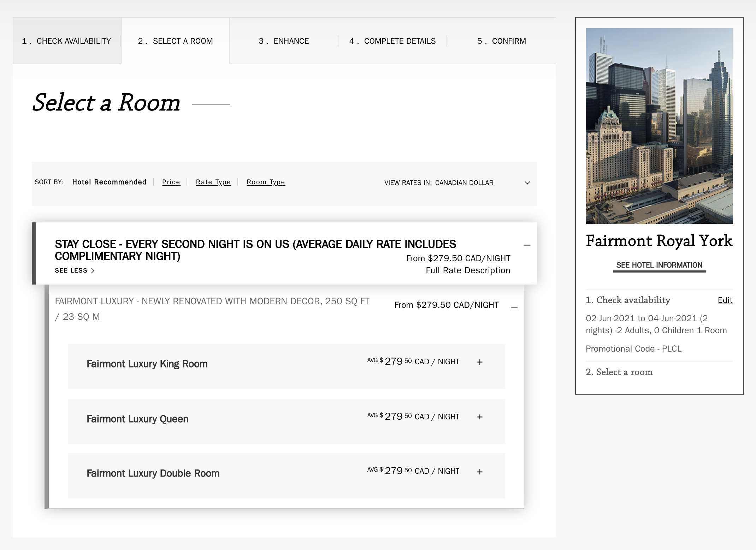
Task: Click See Hotel Information button
Action: pyautogui.click(x=659, y=265)
